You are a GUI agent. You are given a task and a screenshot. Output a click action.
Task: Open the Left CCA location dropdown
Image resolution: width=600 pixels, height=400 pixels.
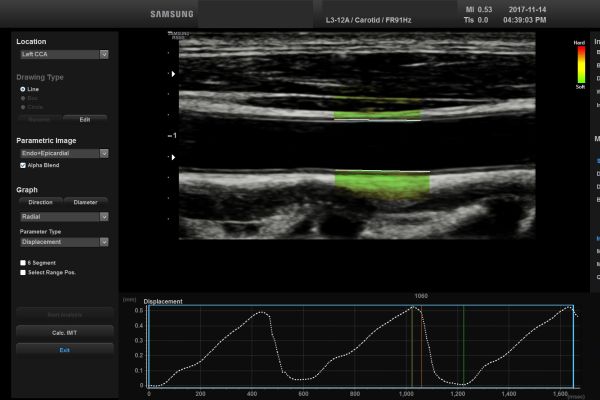point(64,55)
